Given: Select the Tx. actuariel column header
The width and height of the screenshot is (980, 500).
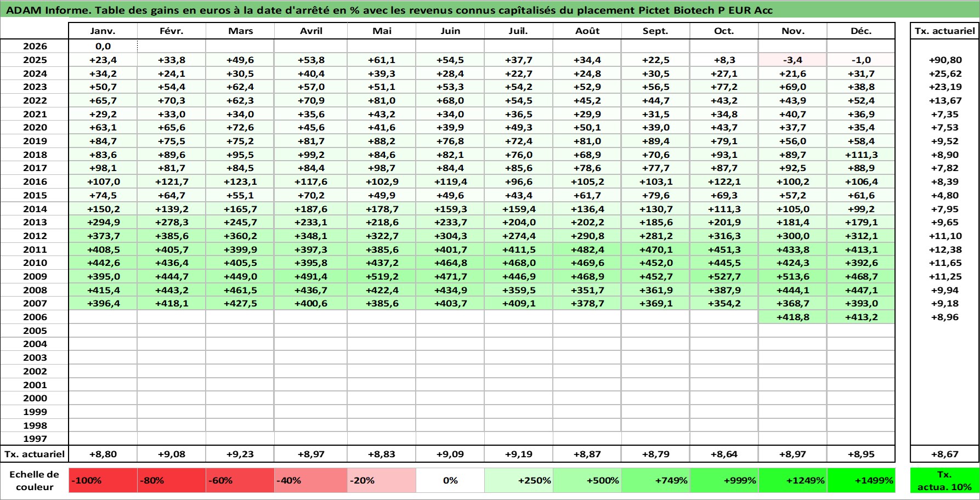Looking at the screenshot, I should 944,31.
